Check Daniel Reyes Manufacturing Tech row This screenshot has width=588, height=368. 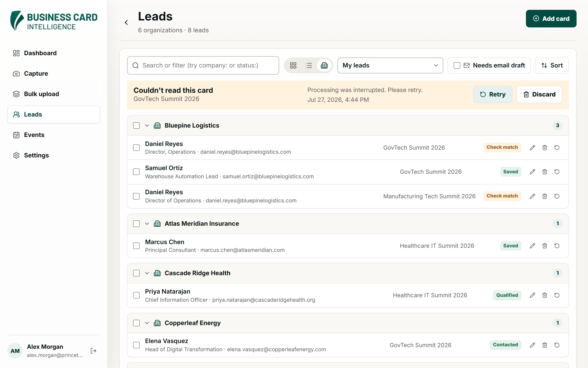(136, 196)
